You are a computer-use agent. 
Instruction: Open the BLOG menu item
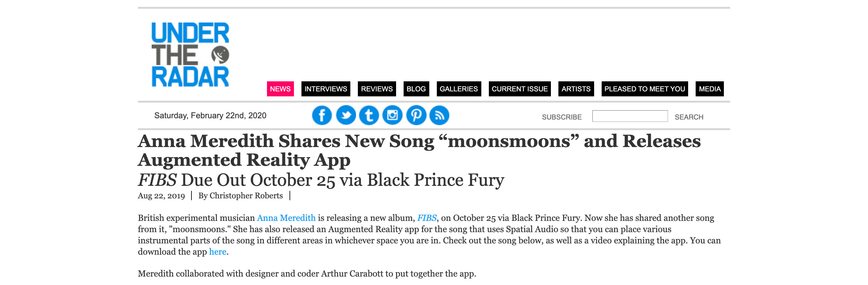click(x=416, y=89)
